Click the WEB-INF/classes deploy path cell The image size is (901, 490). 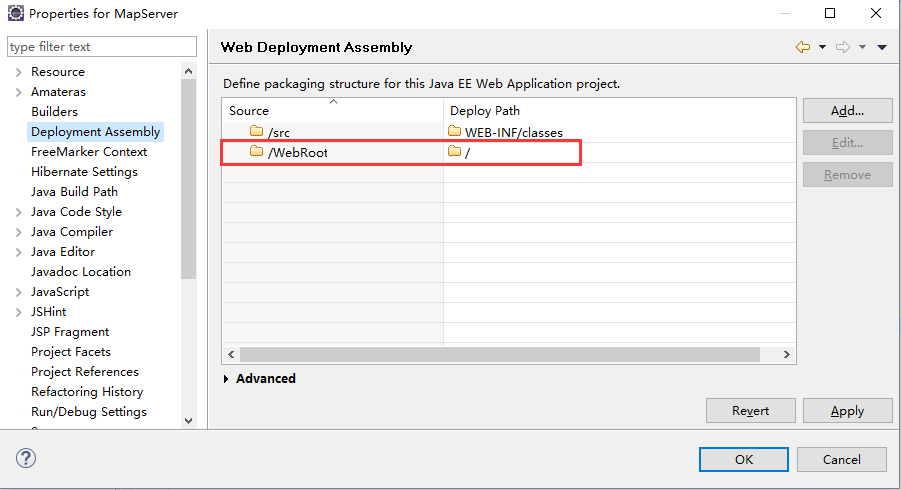pos(619,132)
